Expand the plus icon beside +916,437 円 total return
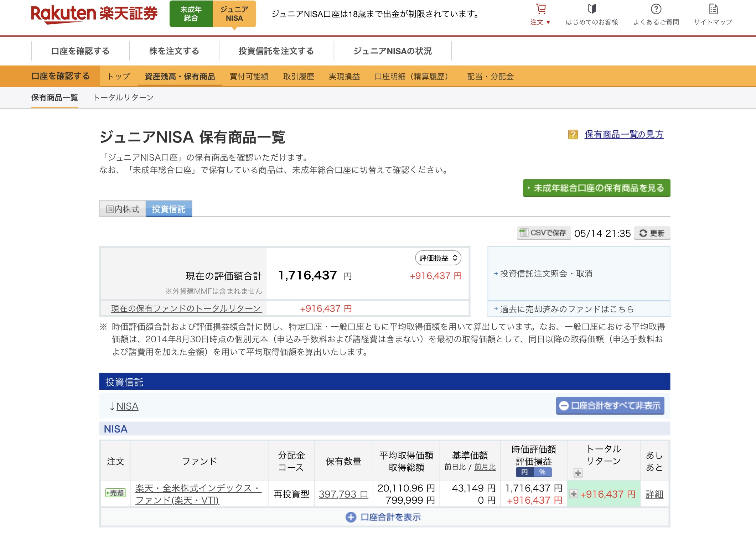The height and width of the screenshot is (535, 756). point(574,494)
